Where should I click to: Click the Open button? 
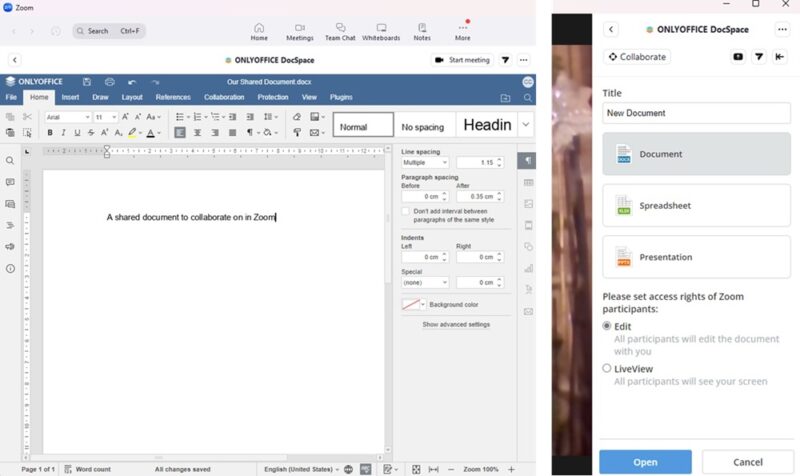(645, 462)
